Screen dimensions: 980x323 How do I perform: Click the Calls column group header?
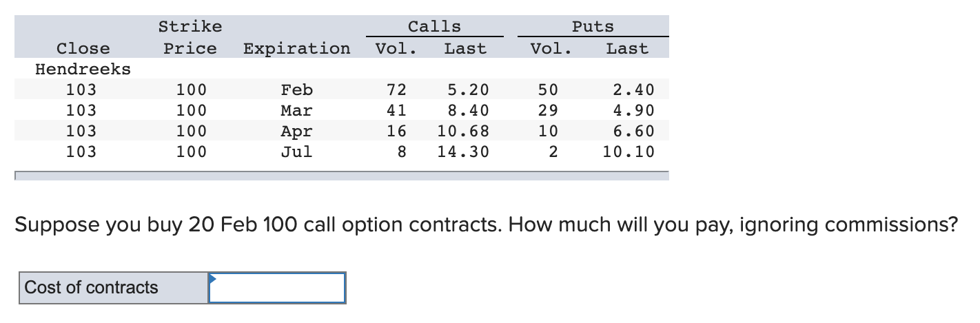434,27
